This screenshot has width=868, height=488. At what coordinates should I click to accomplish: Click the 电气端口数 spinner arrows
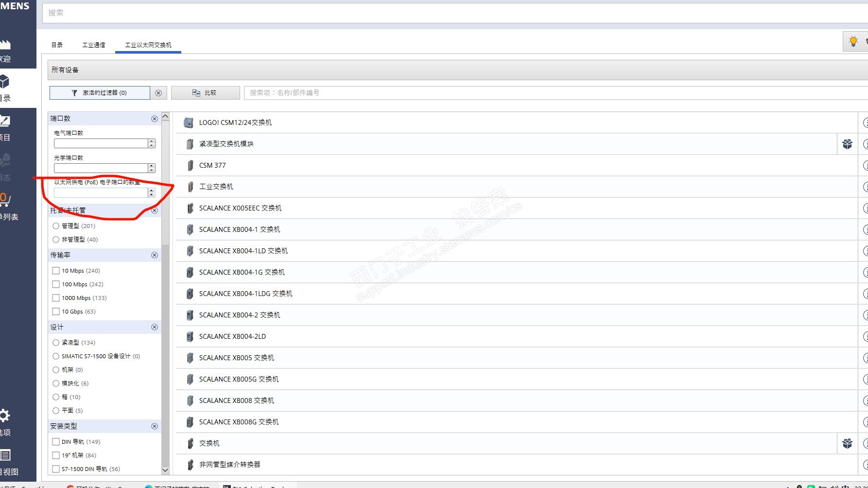tap(152, 143)
